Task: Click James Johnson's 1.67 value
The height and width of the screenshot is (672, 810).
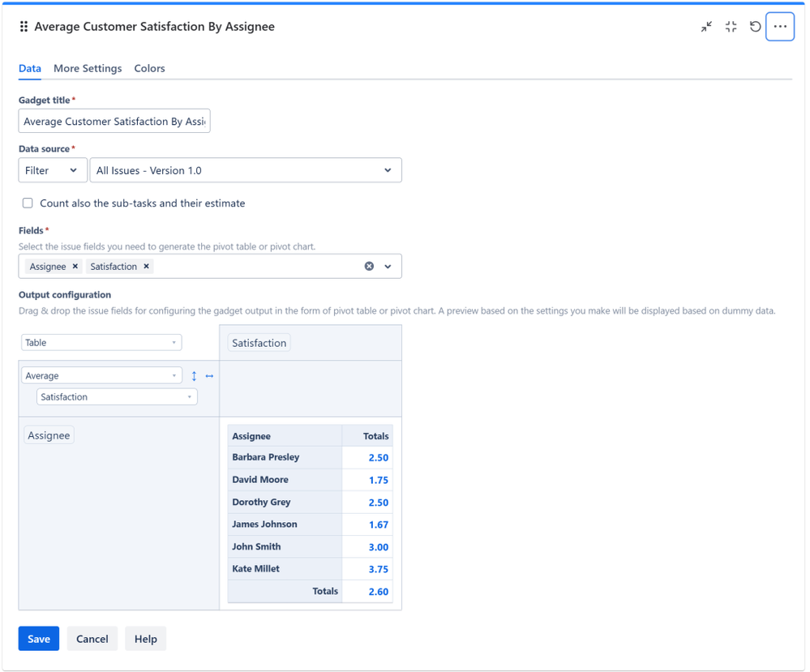Action: tap(378, 524)
